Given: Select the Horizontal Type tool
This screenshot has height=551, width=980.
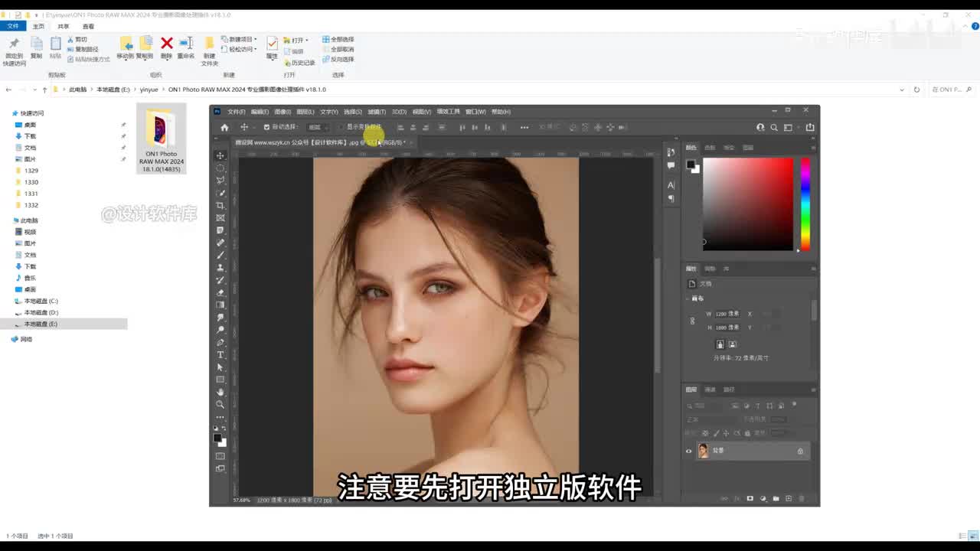Looking at the screenshot, I should coord(220,354).
